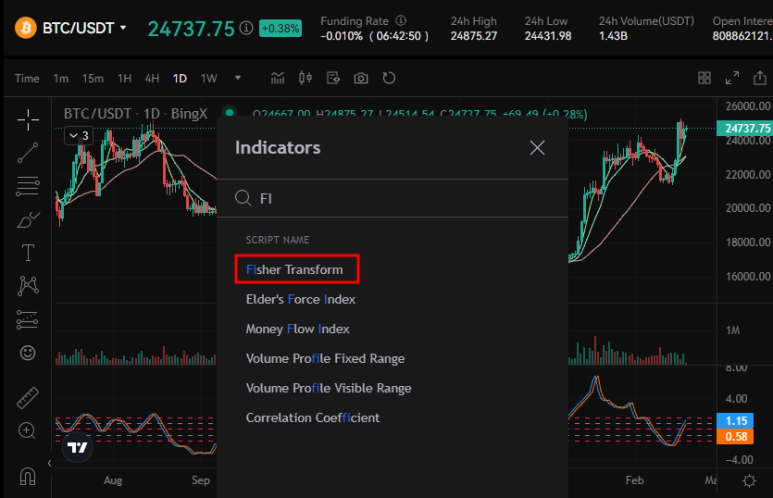
Task: Click the 24h Volume value 1.43B
Action: [x=613, y=36]
